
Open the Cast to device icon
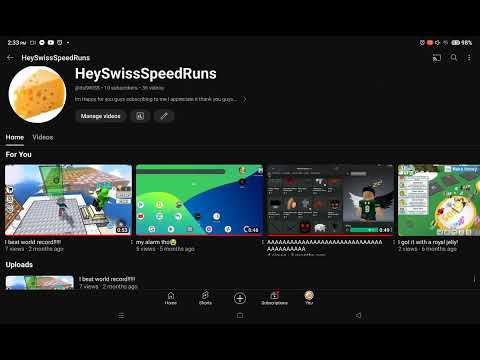coord(437,58)
